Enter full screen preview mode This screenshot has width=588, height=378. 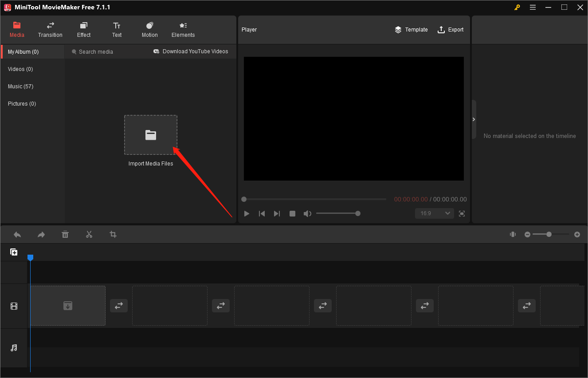coord(462,213)
